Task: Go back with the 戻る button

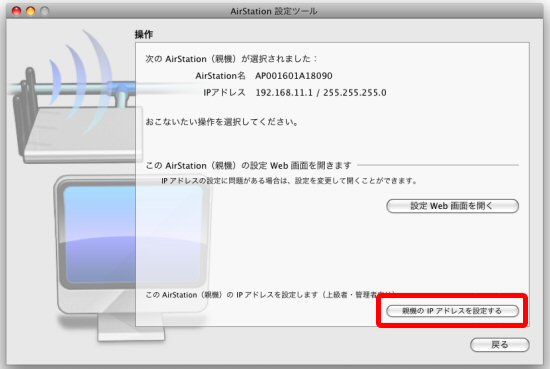Action: pos(499,344)
